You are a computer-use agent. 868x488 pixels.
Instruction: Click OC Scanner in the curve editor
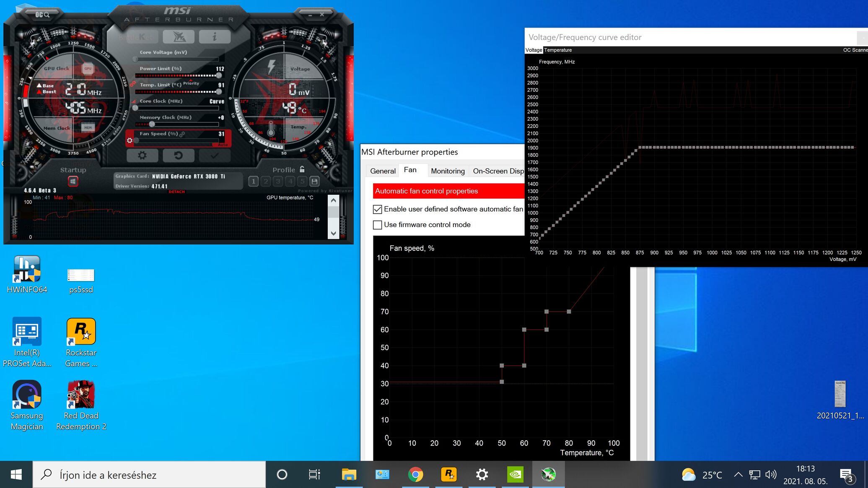(x=855, y=50)
